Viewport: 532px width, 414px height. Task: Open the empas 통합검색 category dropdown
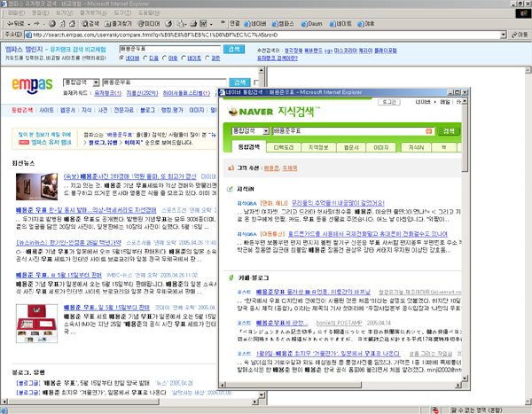coord(94,82)
